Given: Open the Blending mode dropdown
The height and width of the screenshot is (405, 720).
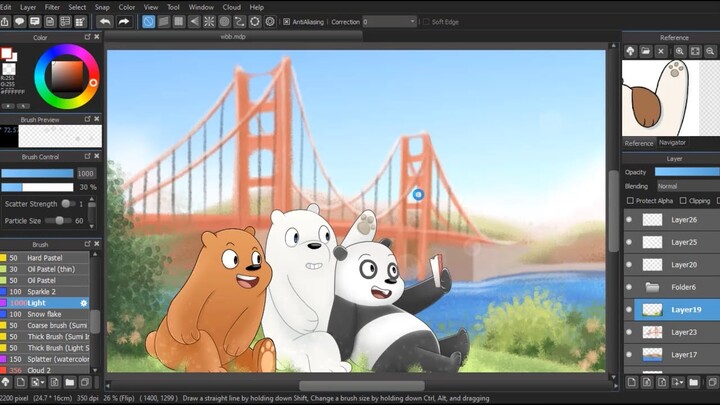Looking at the screenshot, I should coord(688,186).
